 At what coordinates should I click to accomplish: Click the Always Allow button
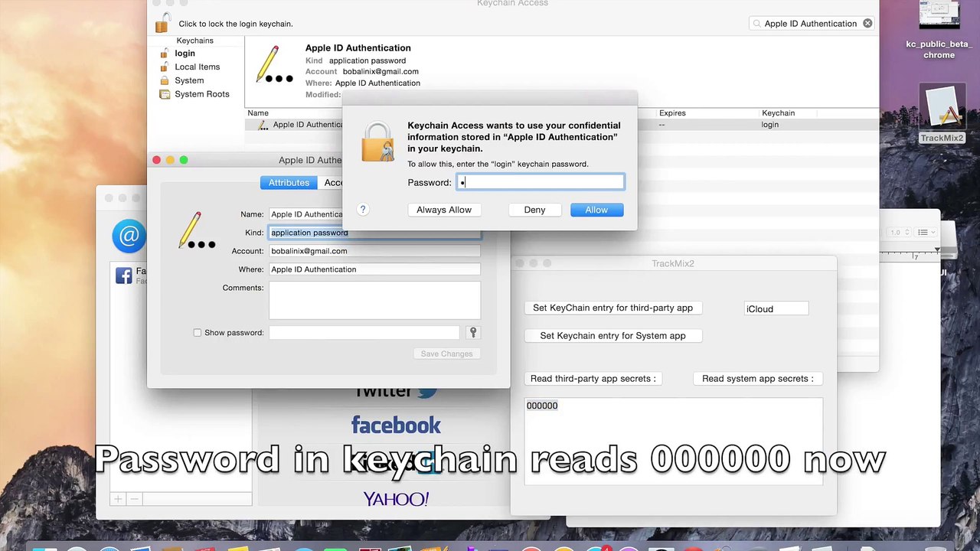444,210
